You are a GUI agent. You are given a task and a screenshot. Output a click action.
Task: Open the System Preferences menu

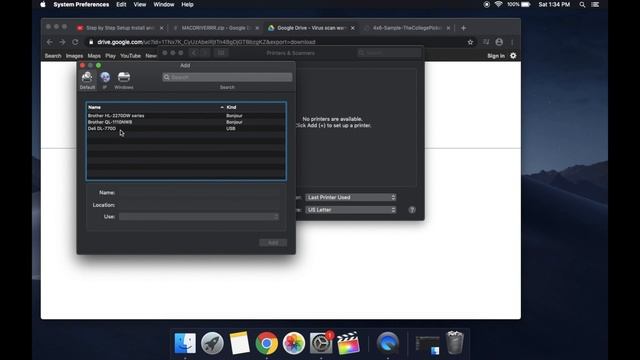point(81,4)
